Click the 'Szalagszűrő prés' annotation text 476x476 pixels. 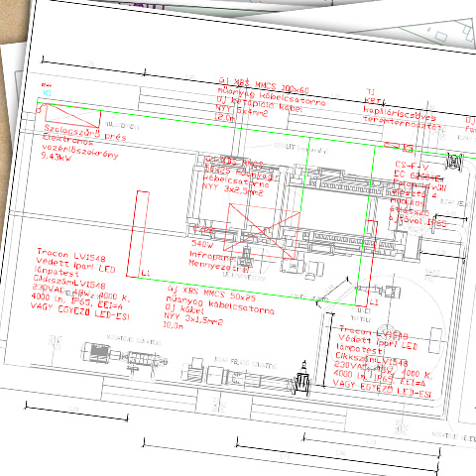tap(85, 133)
